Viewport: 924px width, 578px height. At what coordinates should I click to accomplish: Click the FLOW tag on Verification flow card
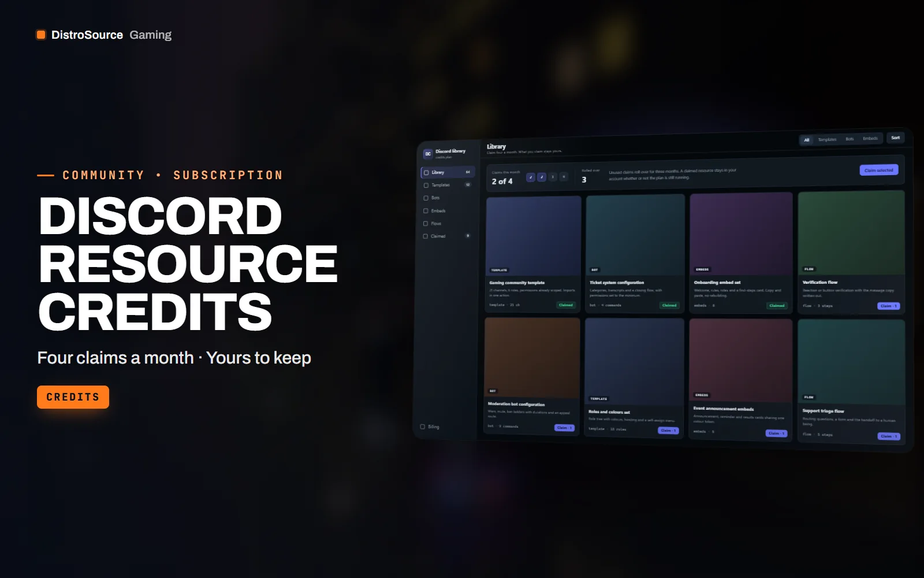coord(809,269)
